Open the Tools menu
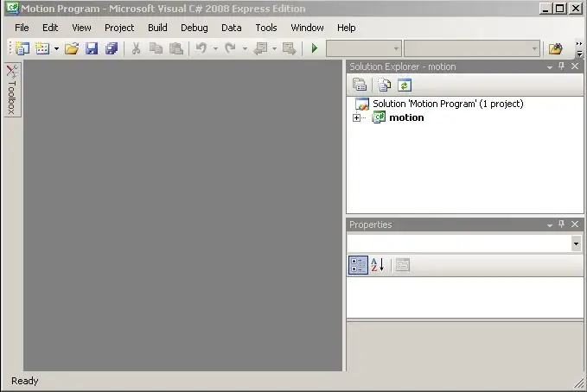 pyautogui.click(x=266, y=28)
